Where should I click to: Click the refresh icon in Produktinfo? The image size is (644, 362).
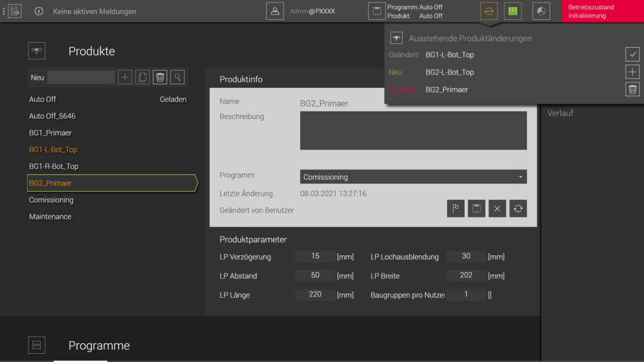point(518,209)
